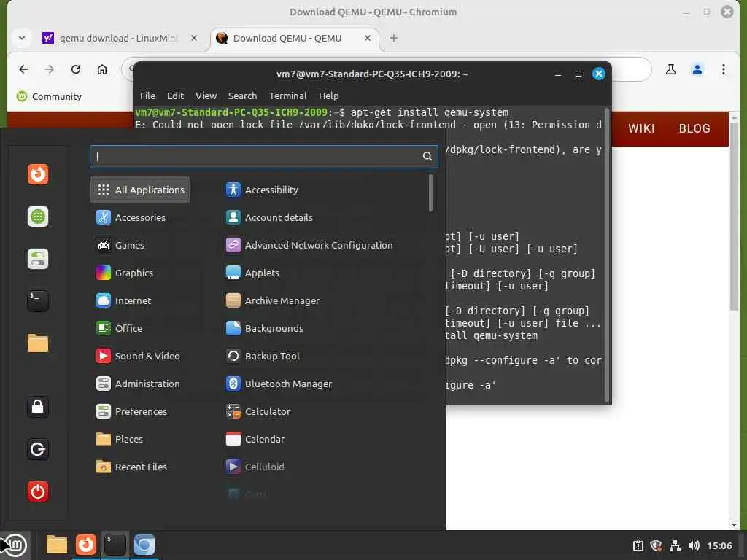
Task: Open Firefox from the taskbar
Action: [x=86, y=545]
